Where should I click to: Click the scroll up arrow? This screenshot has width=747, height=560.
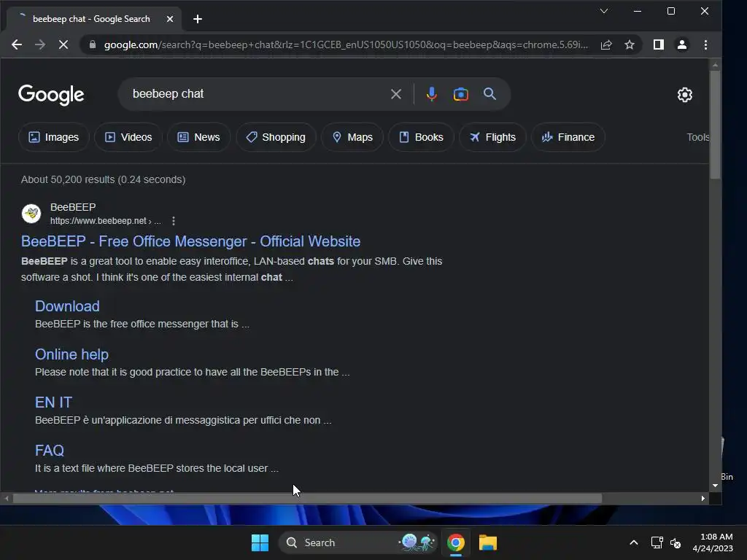pyautogui.click(x=715, y=65)
